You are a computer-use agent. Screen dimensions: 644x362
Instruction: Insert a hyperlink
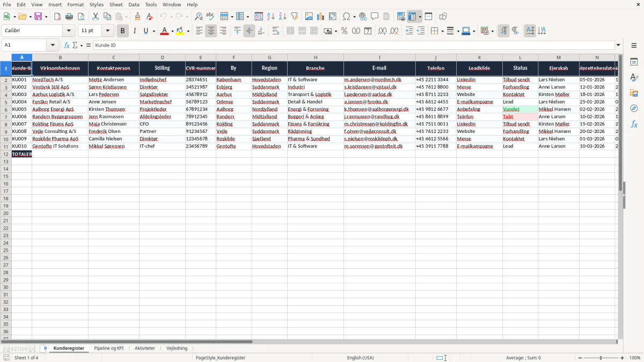coord(363,17)
